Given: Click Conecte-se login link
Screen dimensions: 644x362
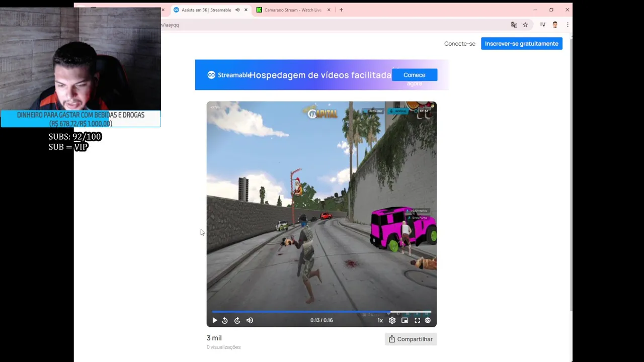Looking at the screenshot, I should coord(460,44).
